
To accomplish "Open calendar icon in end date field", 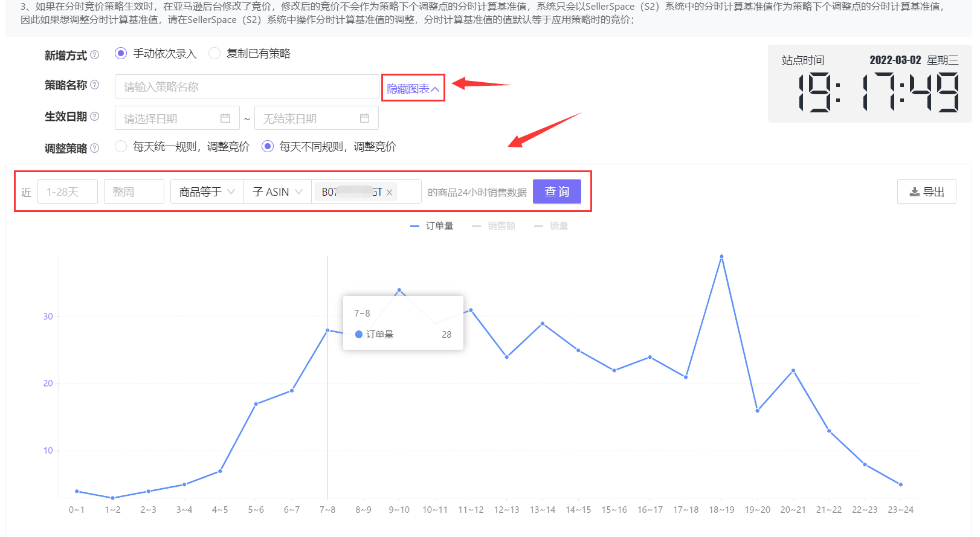I will [x=364, y=118].
